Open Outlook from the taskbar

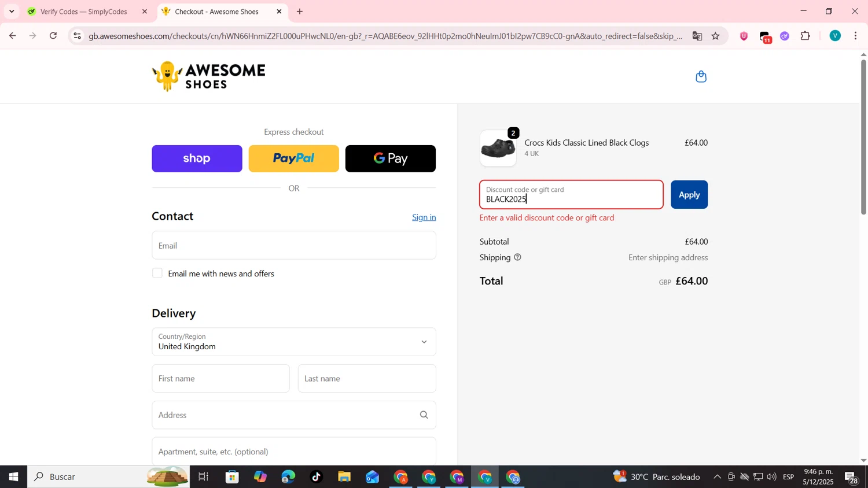pyautogui.click(x=372, y=477)
